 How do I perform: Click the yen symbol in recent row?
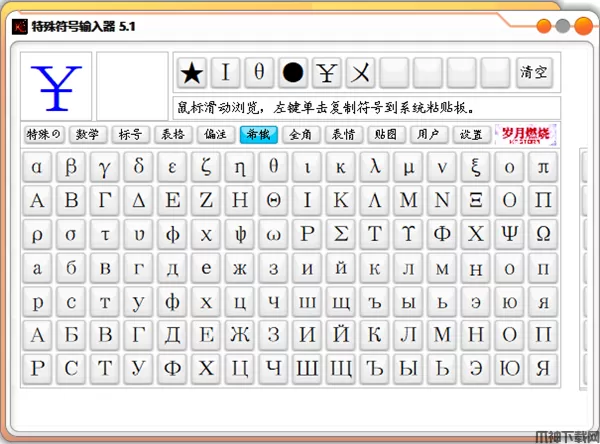pos(327,72)
